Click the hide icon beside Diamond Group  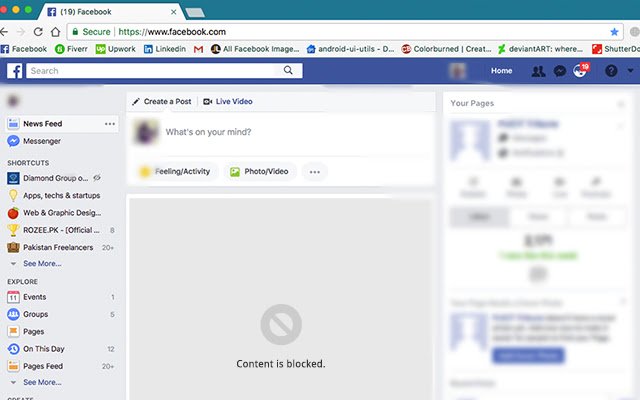tap(97, 178)
